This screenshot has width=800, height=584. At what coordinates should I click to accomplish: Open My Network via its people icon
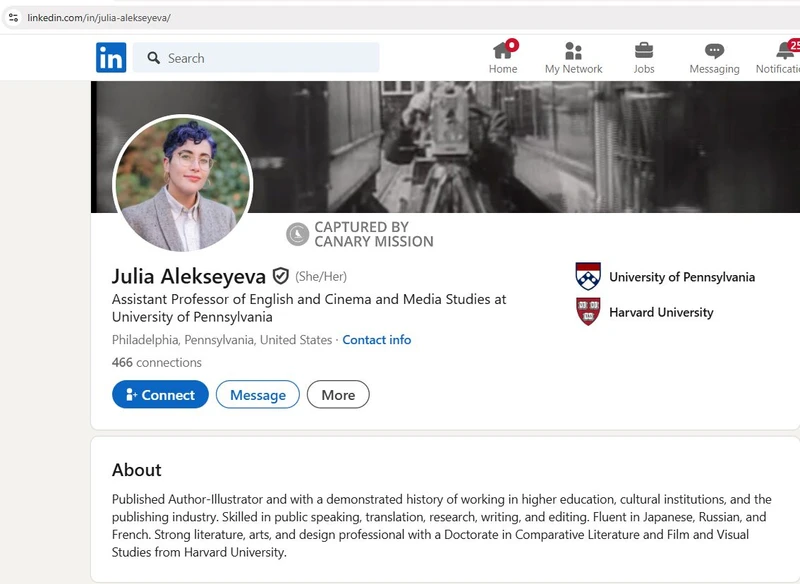[573, 50]
